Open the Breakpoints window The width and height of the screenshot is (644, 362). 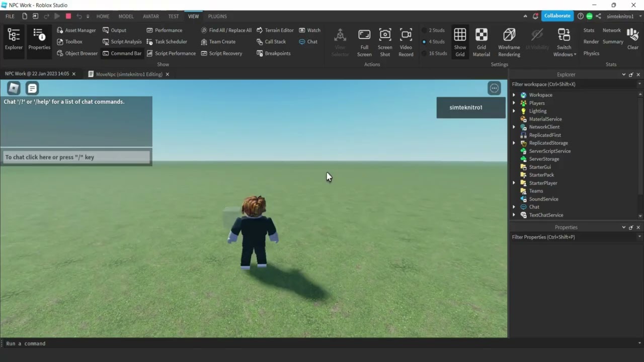[x=273, y=53]
